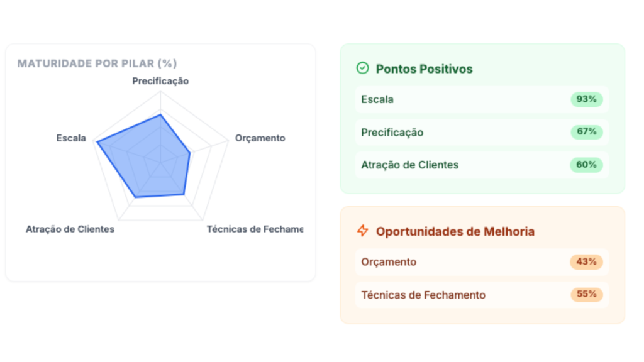The image size is (644, 362).
Task: Select Precificação text in Pontos Positivos list
Action: click(x=392, y=133)
